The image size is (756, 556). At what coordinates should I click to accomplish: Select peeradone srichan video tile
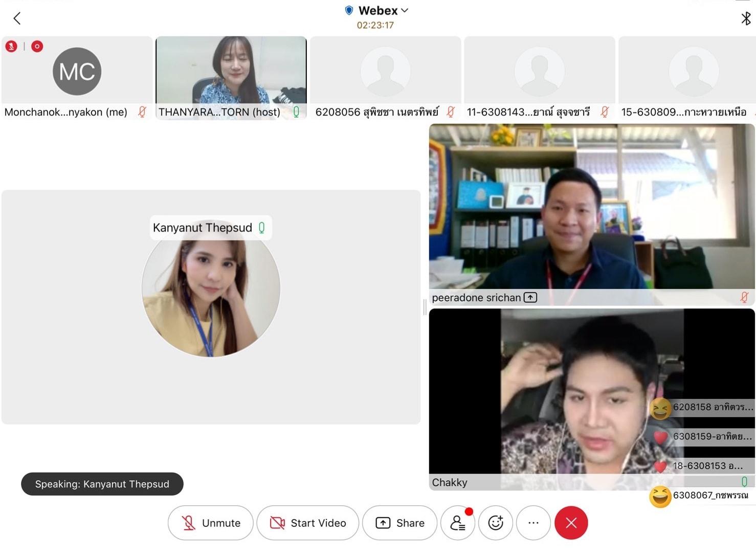pos(592,214)
